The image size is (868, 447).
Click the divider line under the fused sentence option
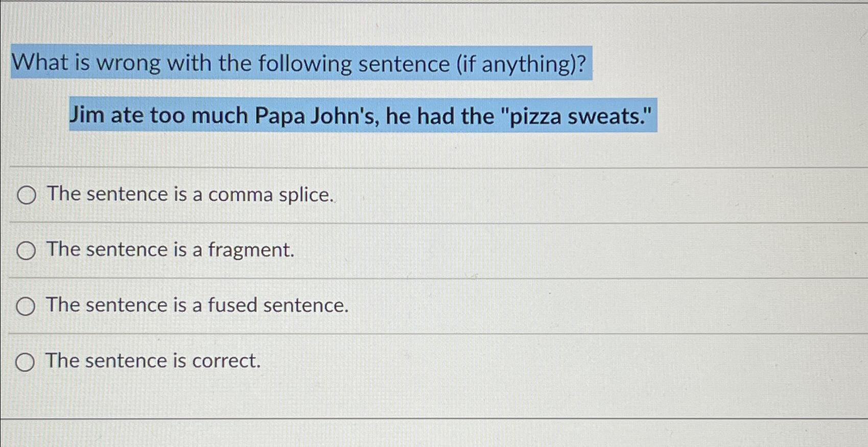434,334
